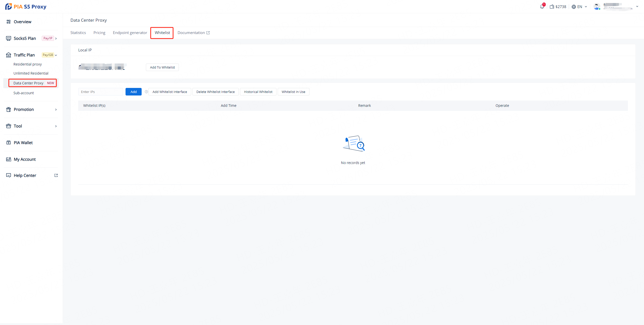This screenshot has width=644, height=325.
Task: Click the user avatar icon
Action: [x=597, y=7]
